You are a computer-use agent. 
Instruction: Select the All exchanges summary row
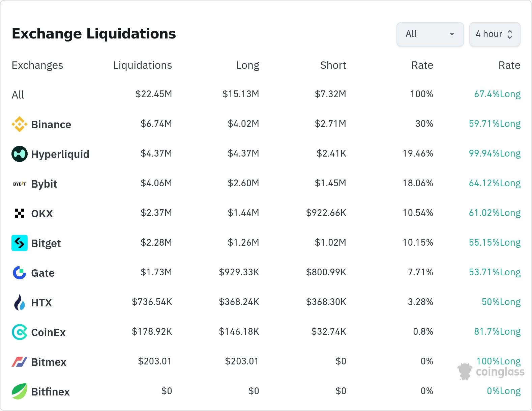[18, 95]
